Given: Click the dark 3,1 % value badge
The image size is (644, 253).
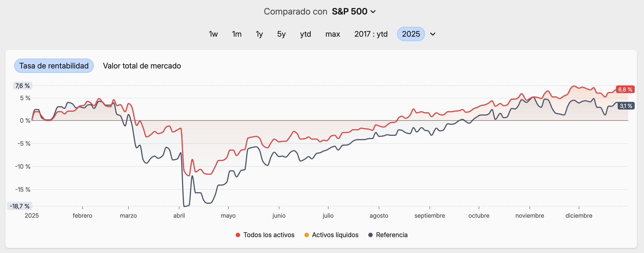Looking at the screenshot, I should pos(626,106).
